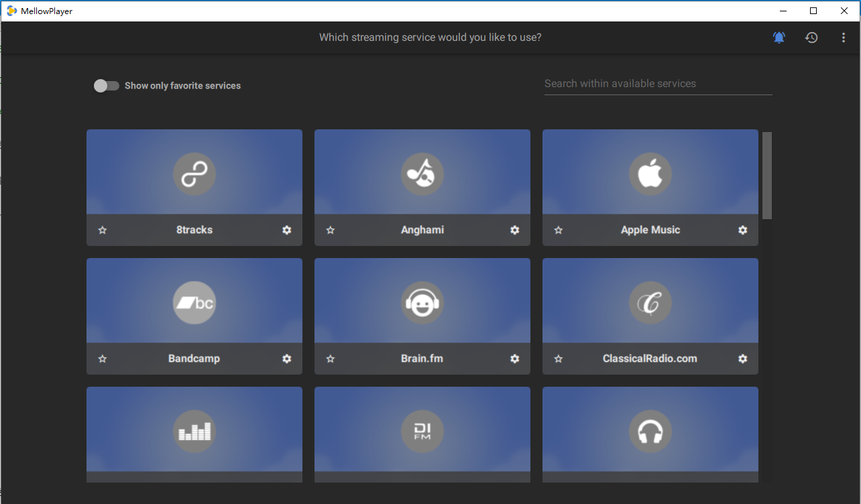Favorite Brain.fm with its star
The width and height of the screenshot is (861, 504).
(331, 359)
